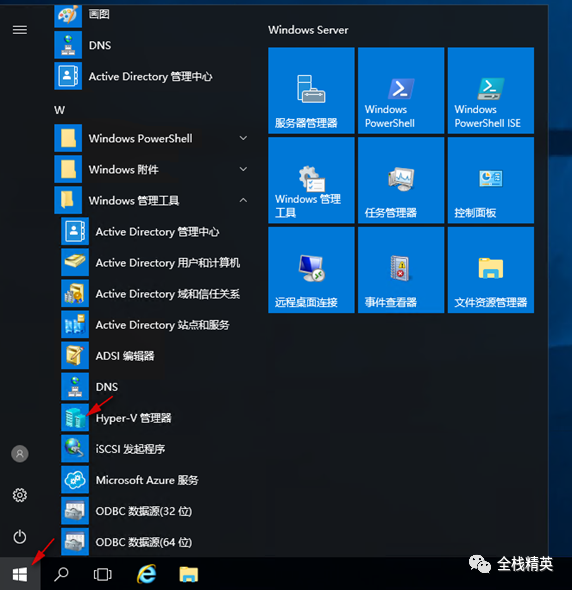This screenshot has height=590, width=572.
Task: Expand the Windows PowerShell folder chevron
Action: click(243, 138)
